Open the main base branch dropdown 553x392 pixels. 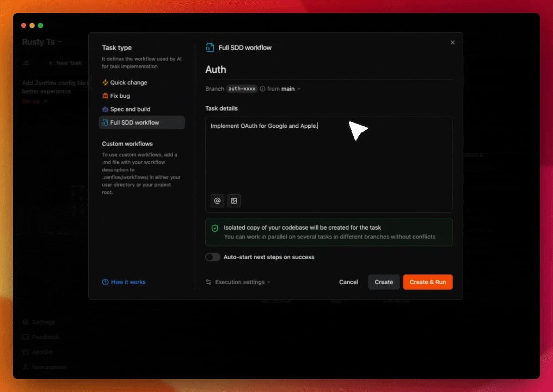[x=291, y=89]
